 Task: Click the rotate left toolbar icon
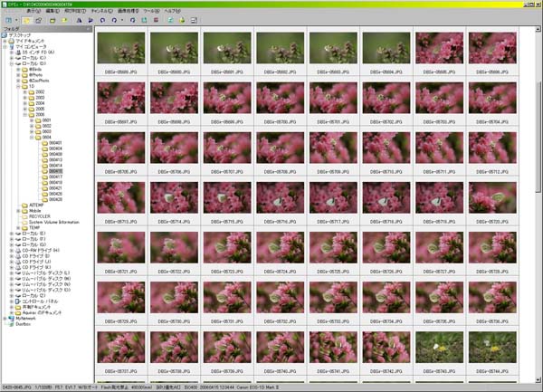(x=102, y=21)
